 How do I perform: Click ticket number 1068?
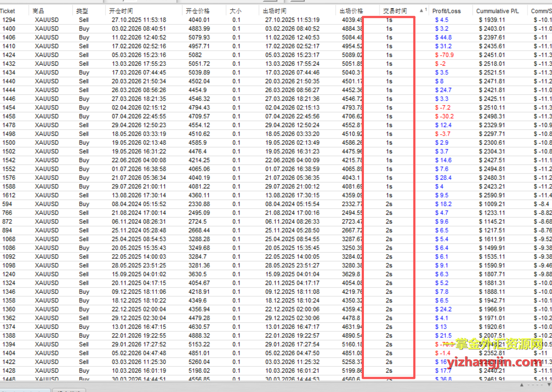(8, 239)
